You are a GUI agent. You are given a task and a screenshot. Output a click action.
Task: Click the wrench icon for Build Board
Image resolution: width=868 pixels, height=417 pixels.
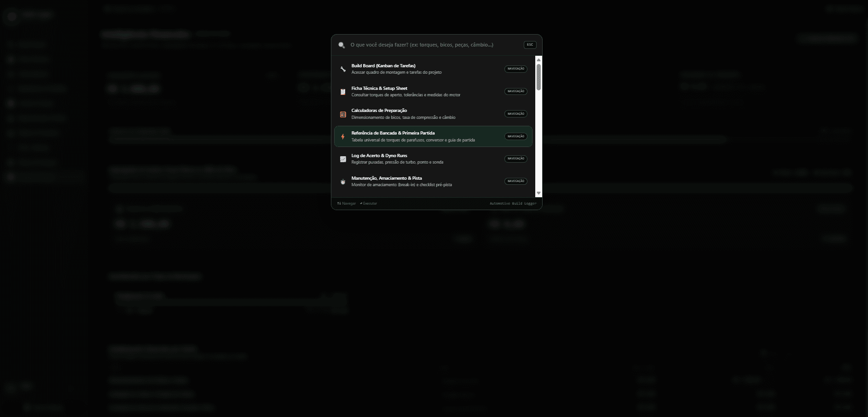point(343,69)
